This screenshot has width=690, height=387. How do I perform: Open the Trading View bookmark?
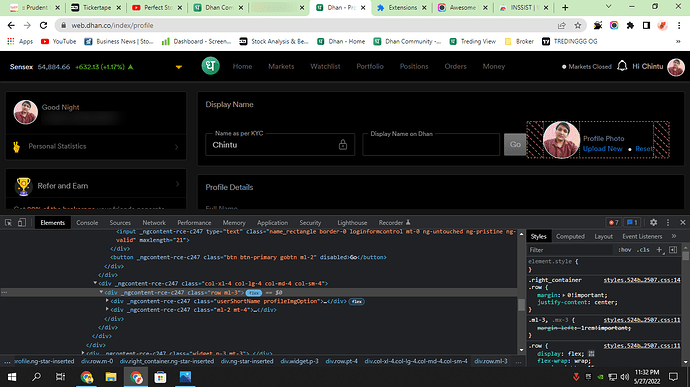[x=473, y=41]
